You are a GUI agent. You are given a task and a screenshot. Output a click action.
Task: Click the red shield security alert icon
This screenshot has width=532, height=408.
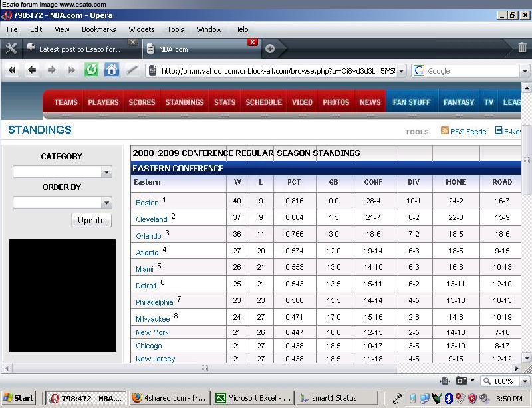tap(472, 399)
